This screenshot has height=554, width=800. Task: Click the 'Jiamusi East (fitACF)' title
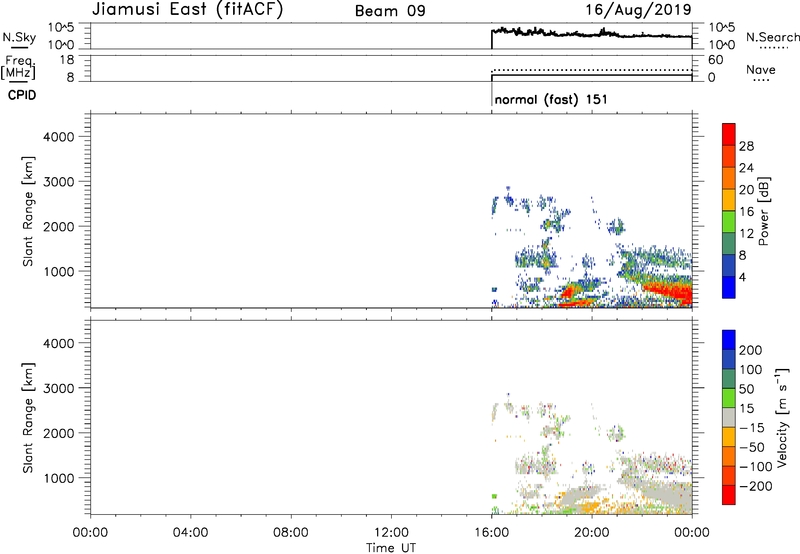click(187, 9)
